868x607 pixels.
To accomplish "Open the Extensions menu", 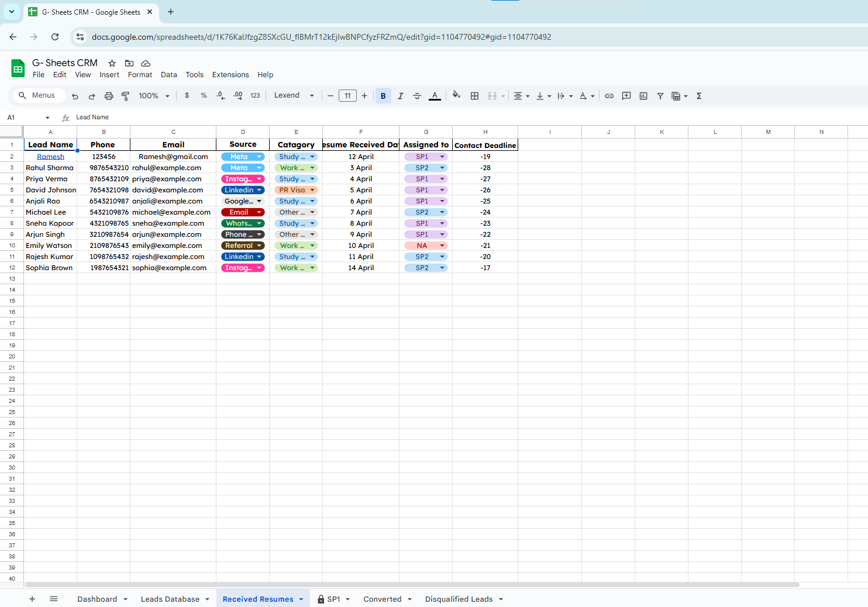I will 230,75.
